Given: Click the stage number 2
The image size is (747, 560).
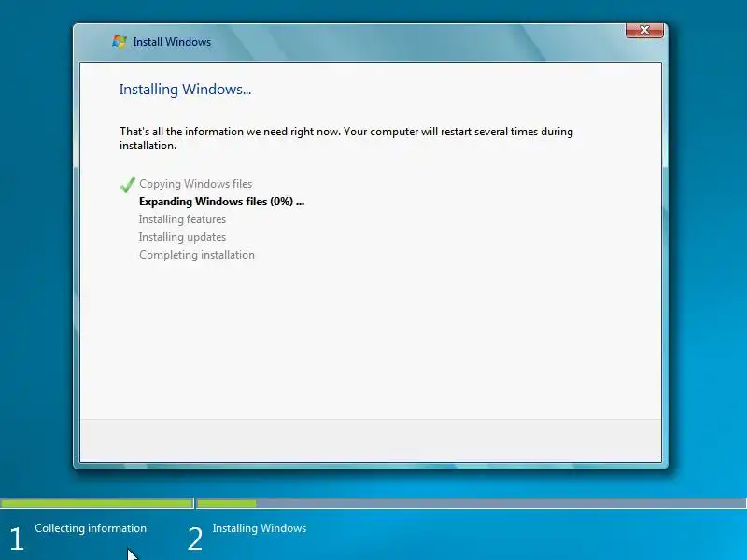Looking at the screenshot, I should [195, 539].
